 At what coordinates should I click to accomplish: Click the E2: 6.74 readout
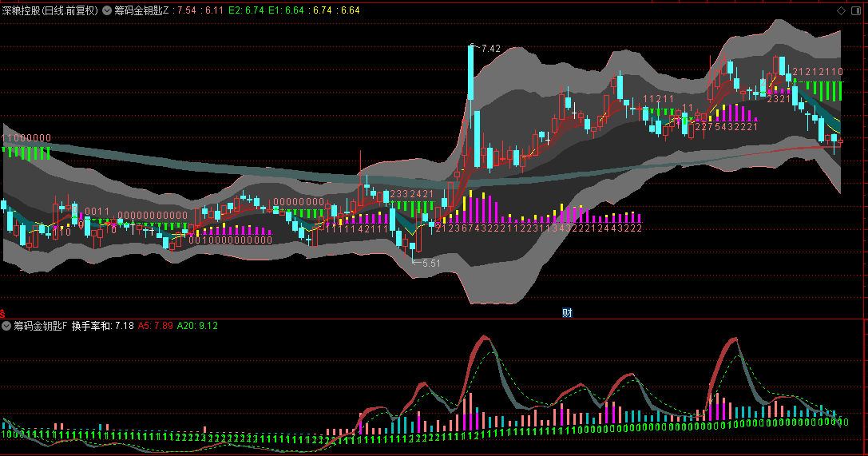pos(246,10)
